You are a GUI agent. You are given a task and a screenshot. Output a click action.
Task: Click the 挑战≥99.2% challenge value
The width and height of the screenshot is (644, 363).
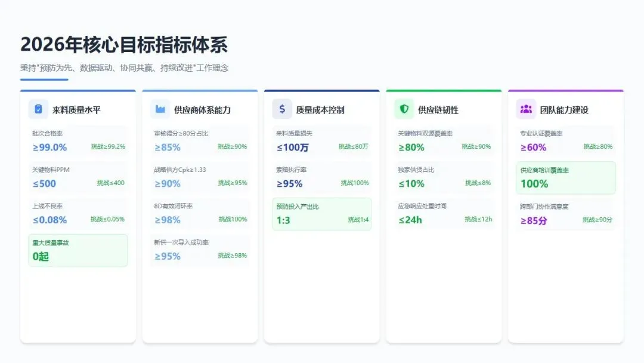108,146
